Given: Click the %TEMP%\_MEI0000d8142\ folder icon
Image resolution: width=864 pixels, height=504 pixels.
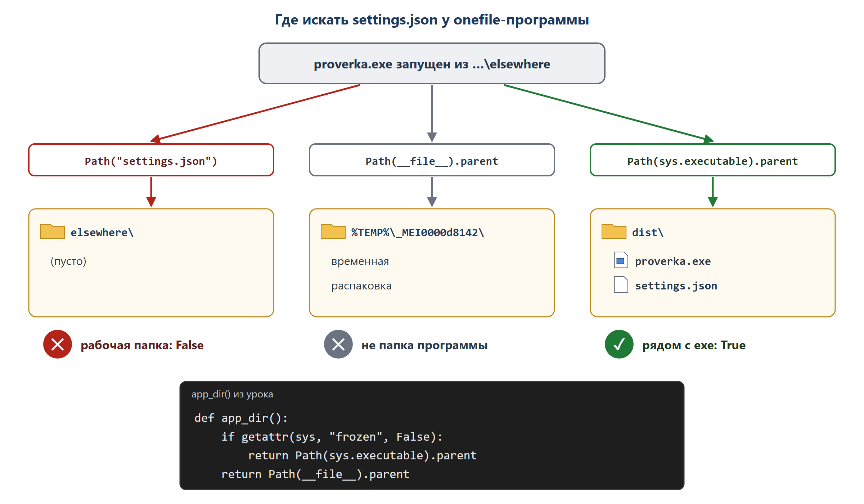Looking at the screenshot, I should pos(333,231).
